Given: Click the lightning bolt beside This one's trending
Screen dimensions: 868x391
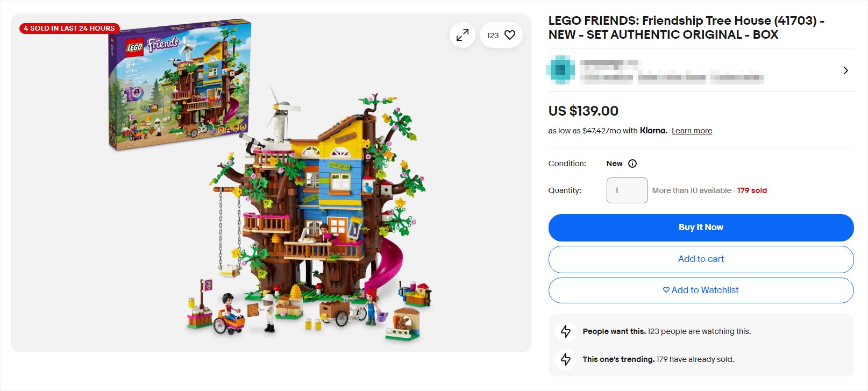Looking at the screenshot, I should coord(565,359).
